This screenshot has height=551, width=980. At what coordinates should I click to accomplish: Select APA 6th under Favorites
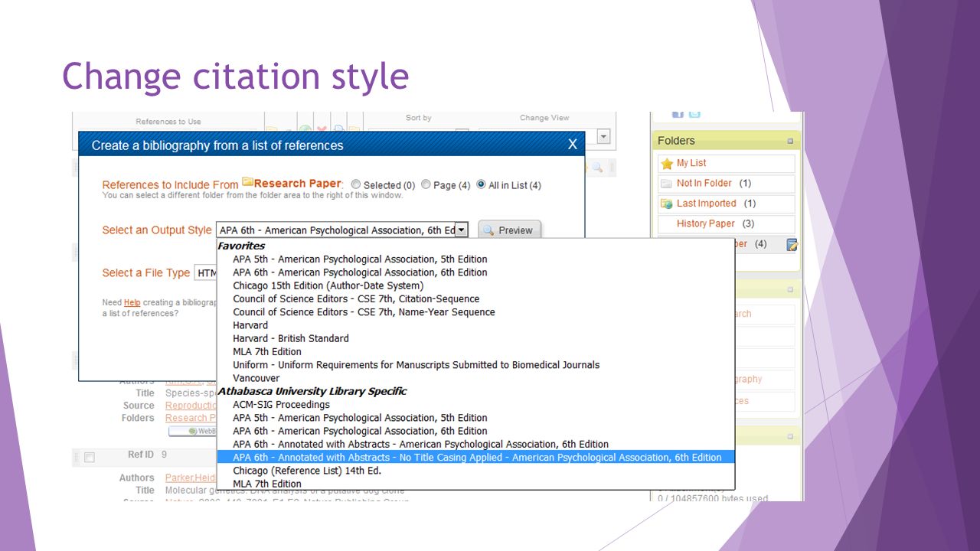click(x=360, y=272)
